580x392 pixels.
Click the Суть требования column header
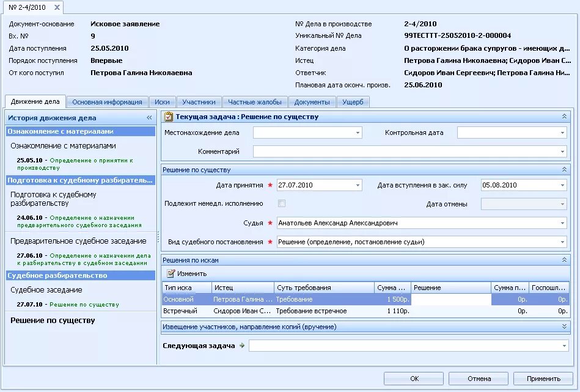pos(324,288)
